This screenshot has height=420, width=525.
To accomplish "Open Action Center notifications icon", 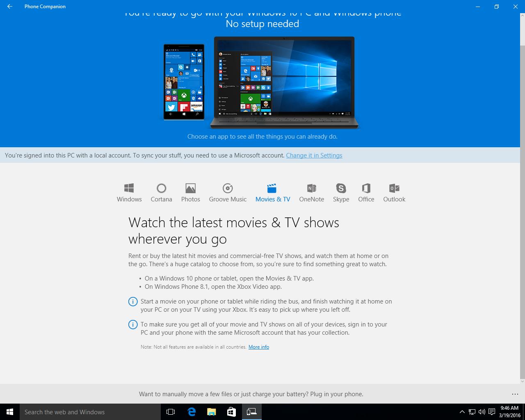I will 491,412.
